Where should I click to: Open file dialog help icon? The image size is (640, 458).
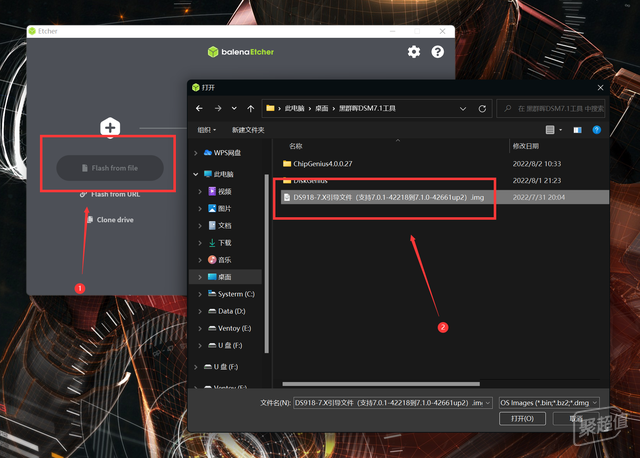tap(596, 130)
